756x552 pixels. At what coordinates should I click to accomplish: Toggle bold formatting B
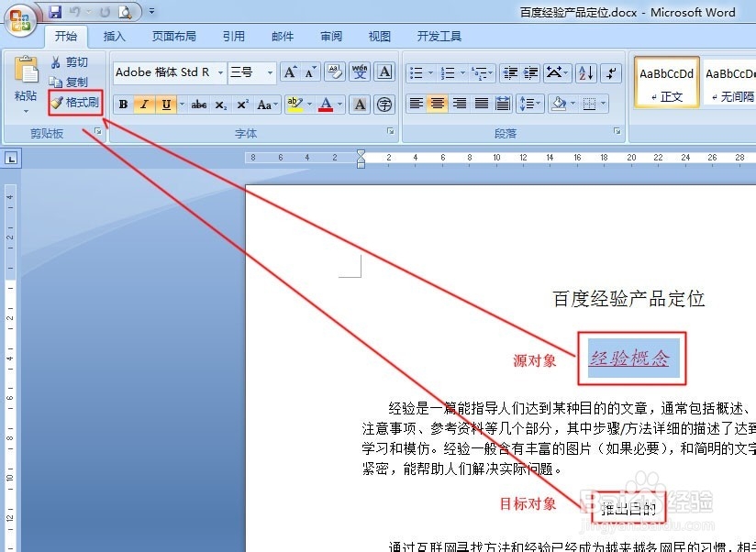click(x=124, y=105)
